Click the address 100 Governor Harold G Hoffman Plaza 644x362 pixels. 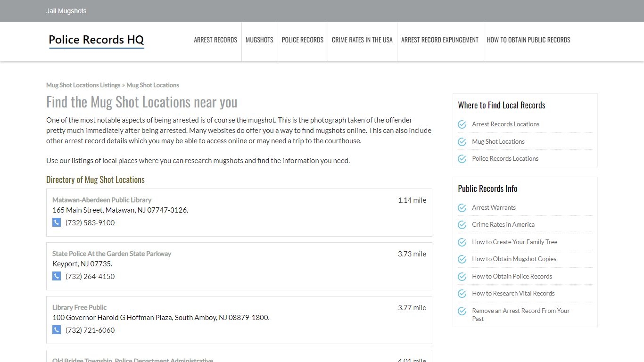click(161, 318)
